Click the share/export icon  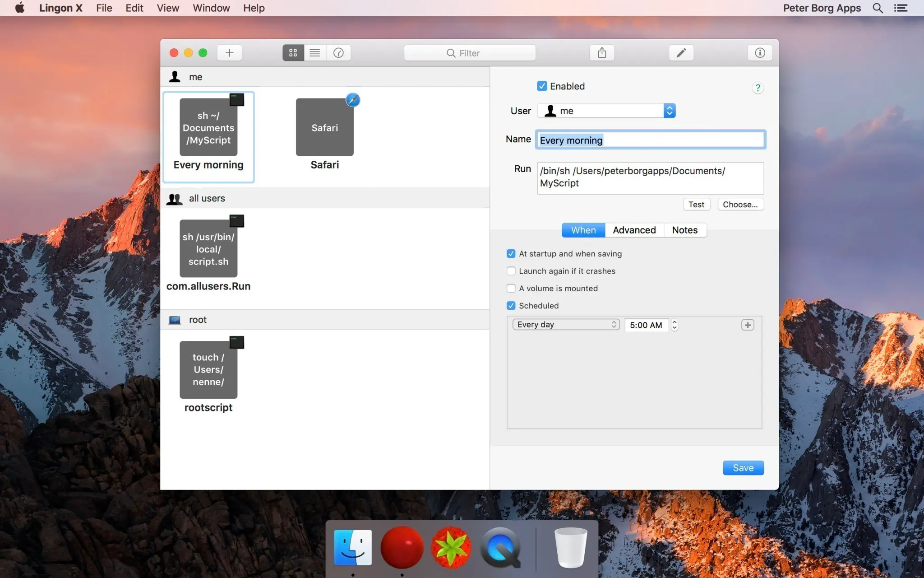601,52
